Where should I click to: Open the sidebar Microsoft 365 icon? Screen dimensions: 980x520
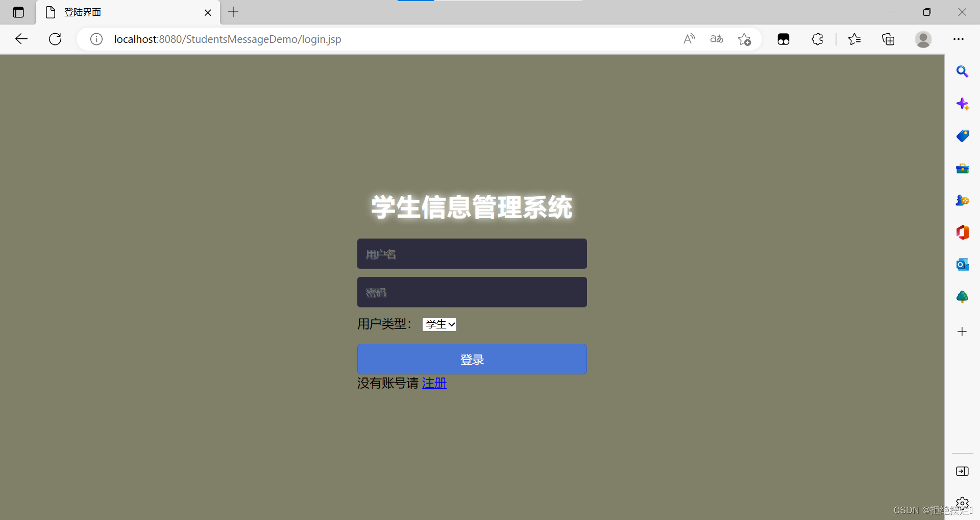tap(962, 232)
